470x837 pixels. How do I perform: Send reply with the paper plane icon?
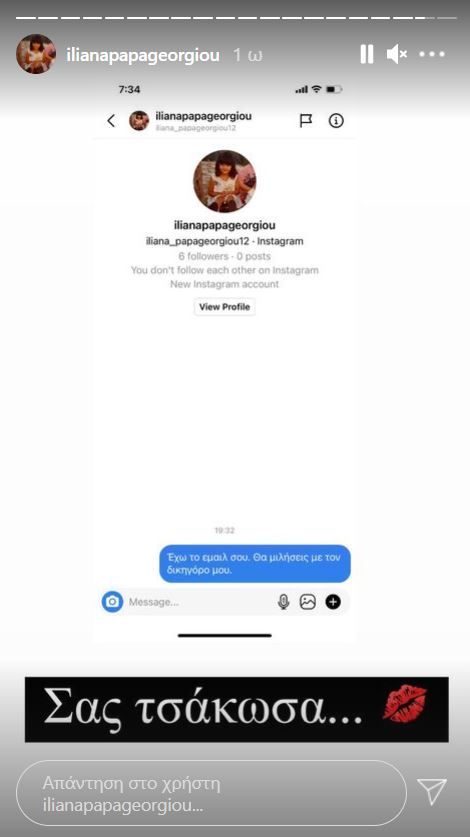pos(432,792)
